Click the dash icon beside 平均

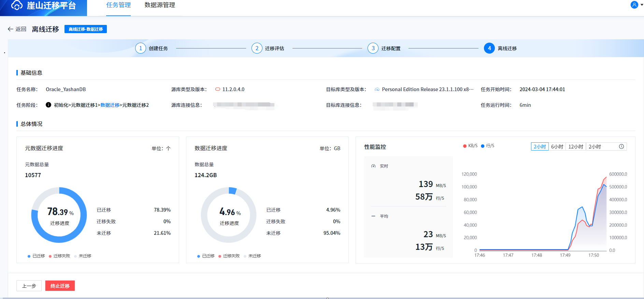373,216
